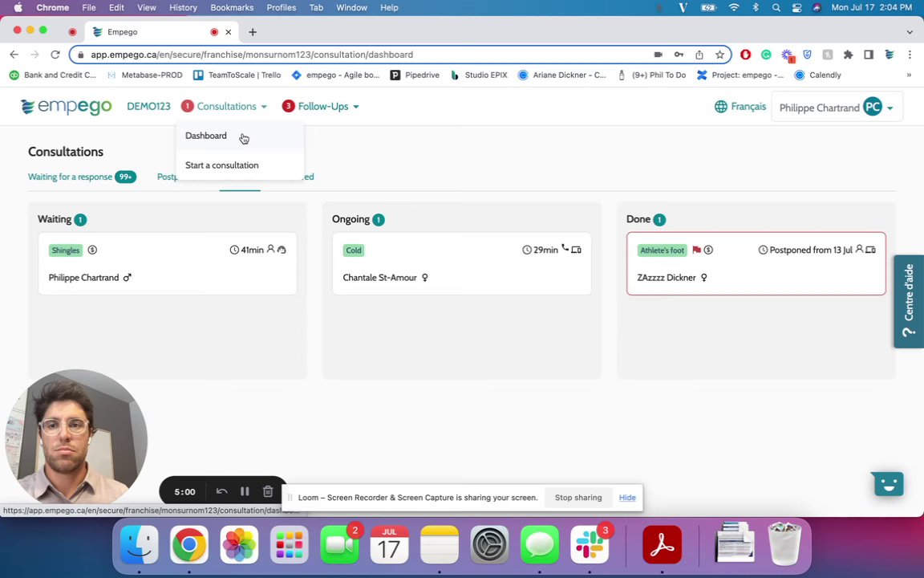Open a new browser tab
Image resolution: width=924 pixels, height=578 pixels.
pyautogui.click(x=252, y=32)
